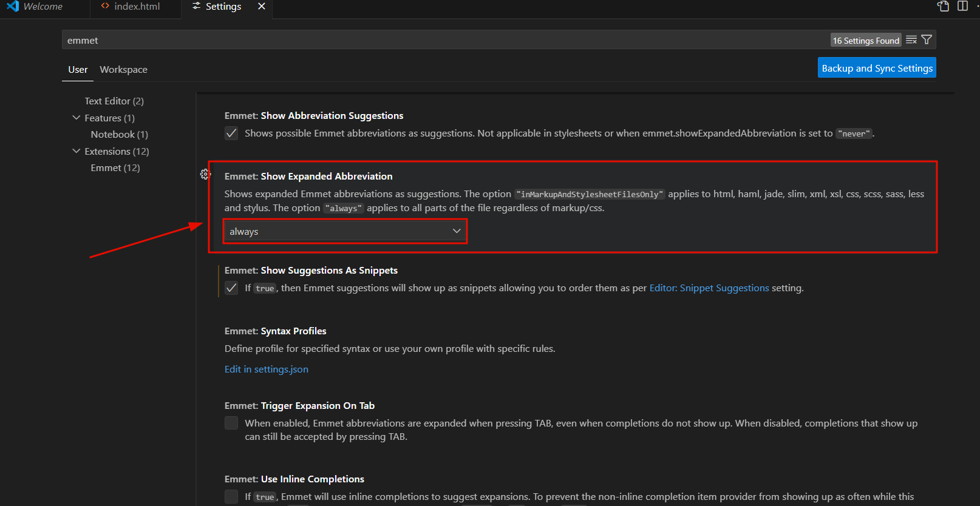Uncheck Show Suggestions As Snippets checkbox
980x506 pixels.
231,288
